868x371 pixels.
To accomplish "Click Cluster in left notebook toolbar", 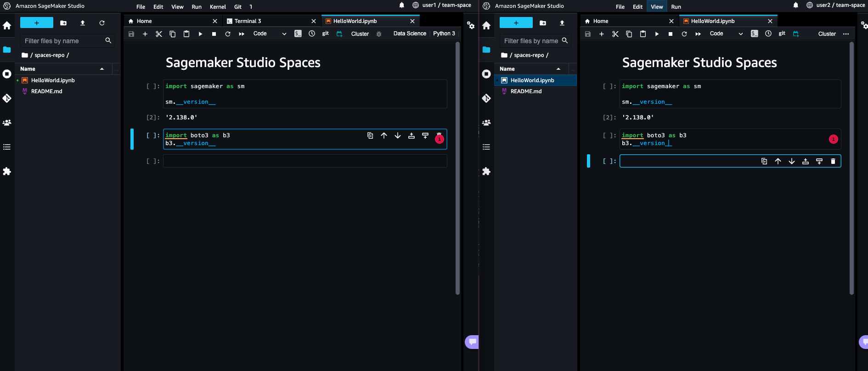I will click(360, 34).
